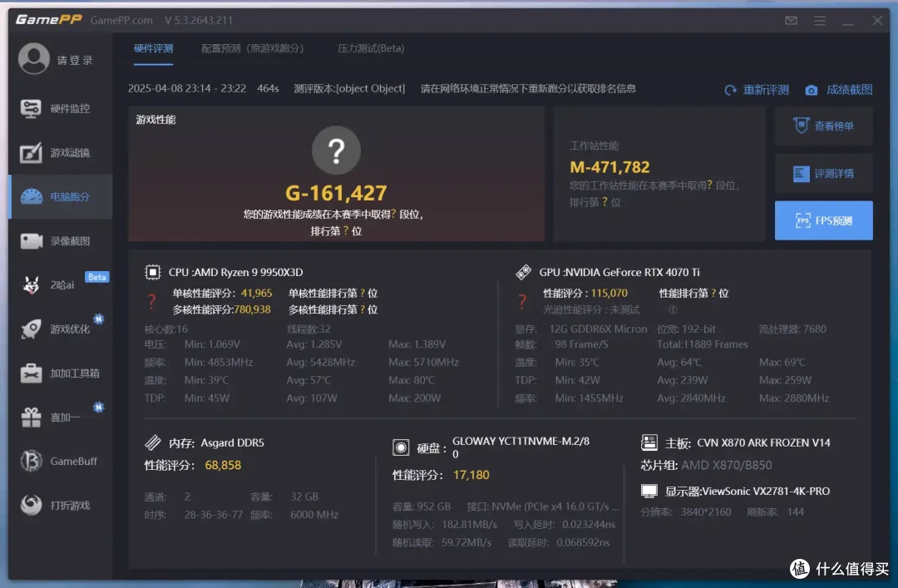Click CPU name AMD Ryzen 9 9950X3D
Viewport: 898px width, 588px height.
click(x=247, y=272)
